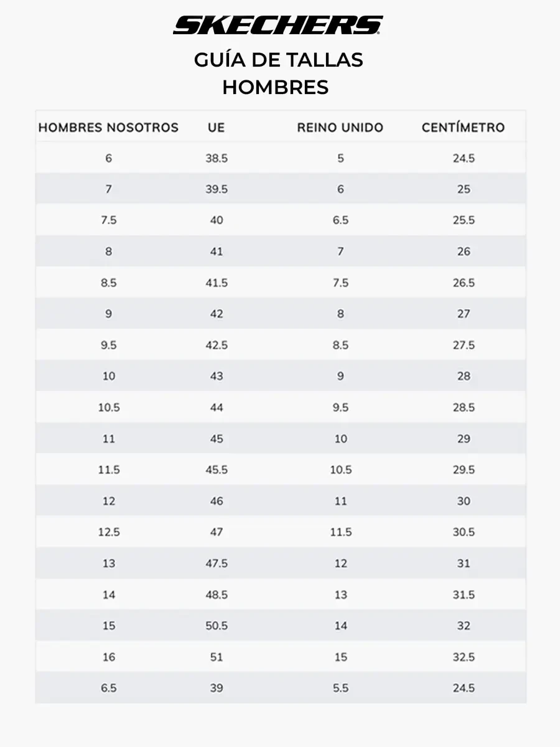Click the UK size 8 cell
The width and height of the screenshot is (560, 747).
point(340,314)
